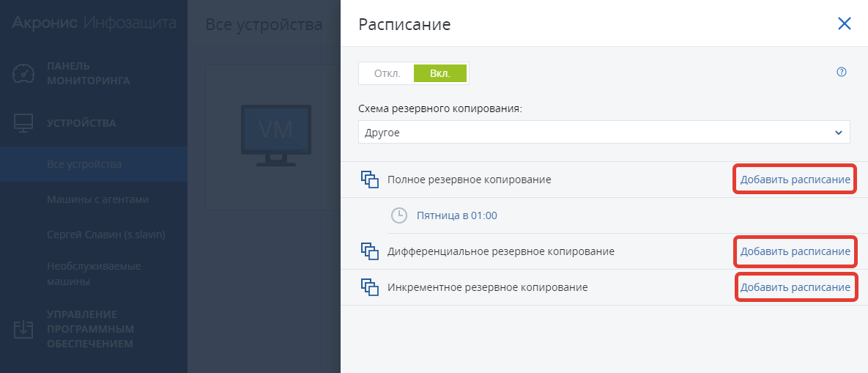
Task: Click the Полное резервное копирование icon
Action: pyautogui.click(x=370, y=180)
